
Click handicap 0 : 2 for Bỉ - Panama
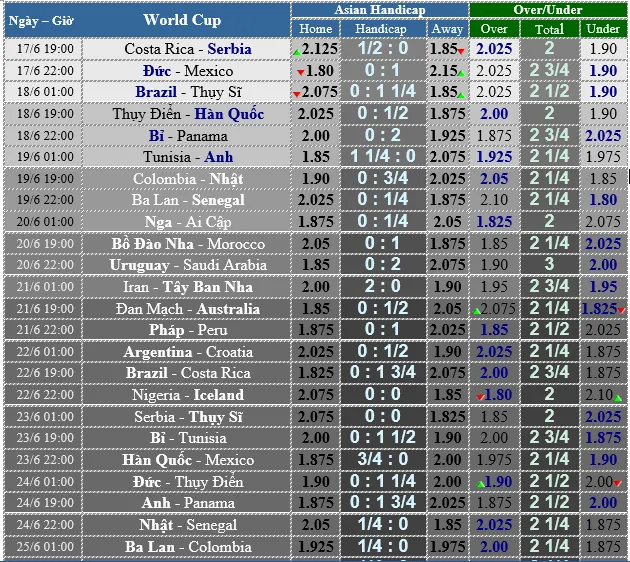tap(382, 135)
